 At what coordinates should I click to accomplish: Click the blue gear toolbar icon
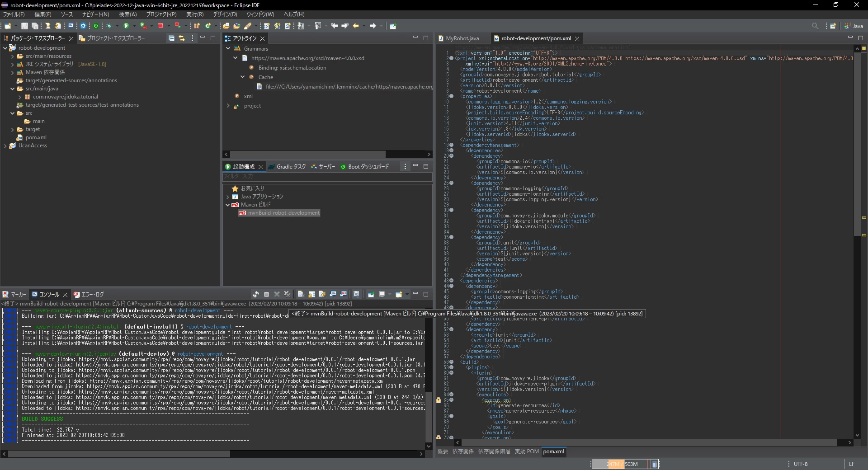click(83, 26)
